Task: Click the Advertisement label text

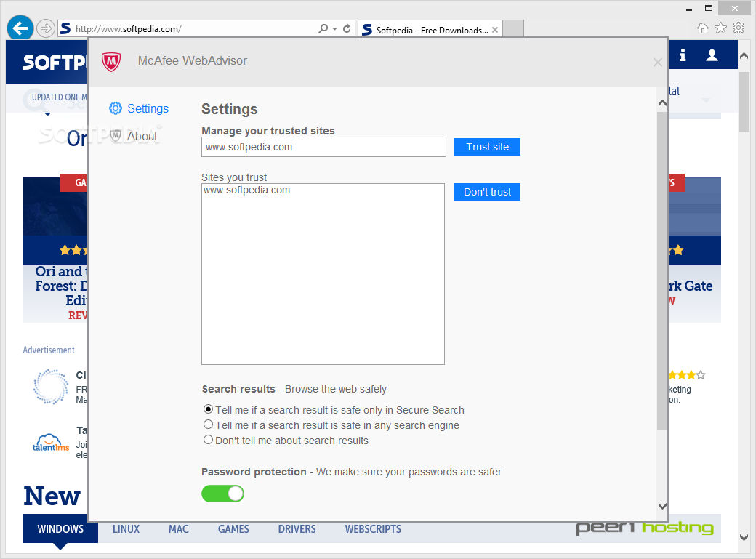Action: pos(49,350)
